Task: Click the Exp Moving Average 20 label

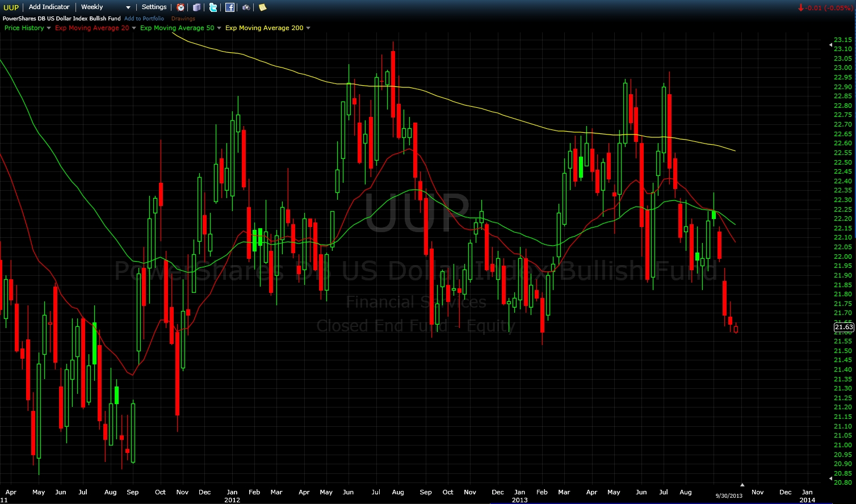Action: point(92,28)
